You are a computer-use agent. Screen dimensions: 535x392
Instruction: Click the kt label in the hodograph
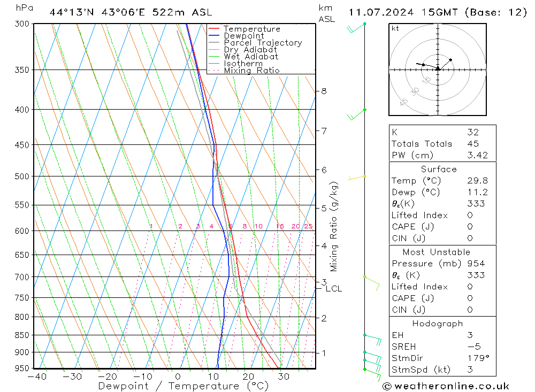(x=395, y=28)
